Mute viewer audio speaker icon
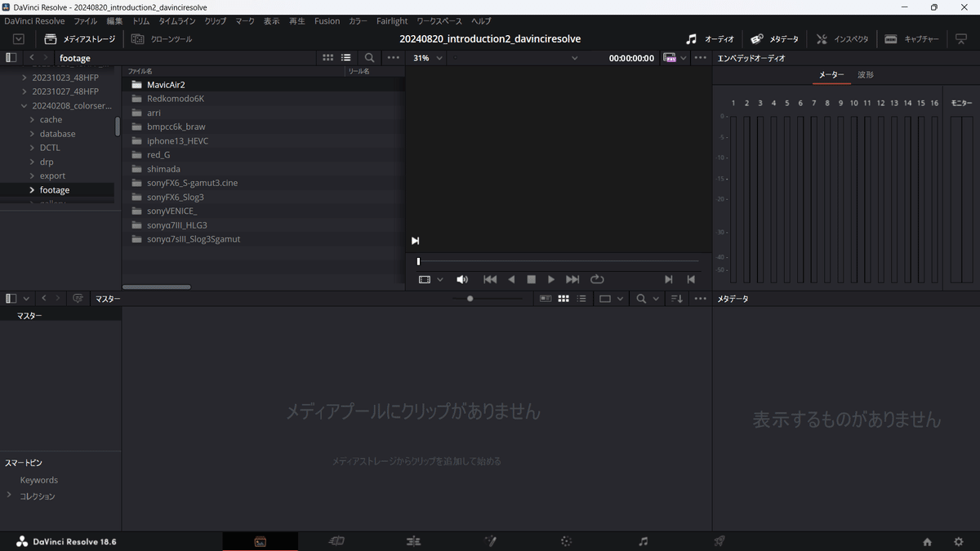 point(462,279)
